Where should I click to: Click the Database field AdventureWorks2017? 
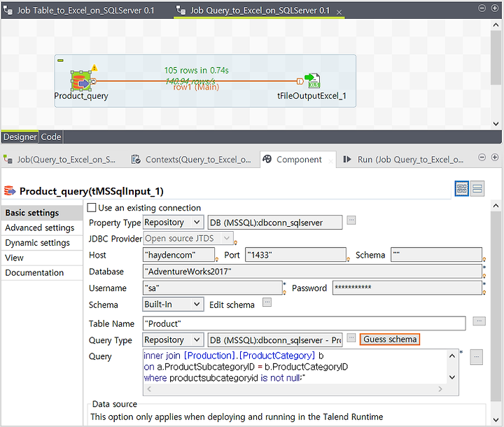(x=312, y=272)
